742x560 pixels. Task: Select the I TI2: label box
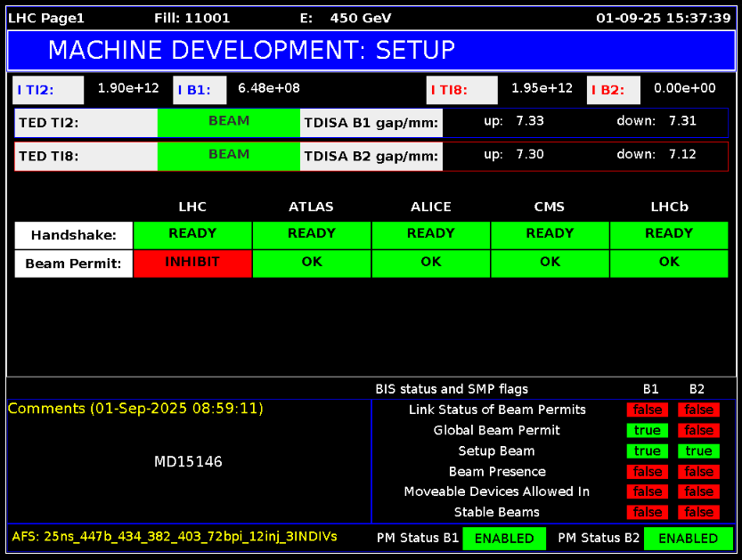pos(48,90)
